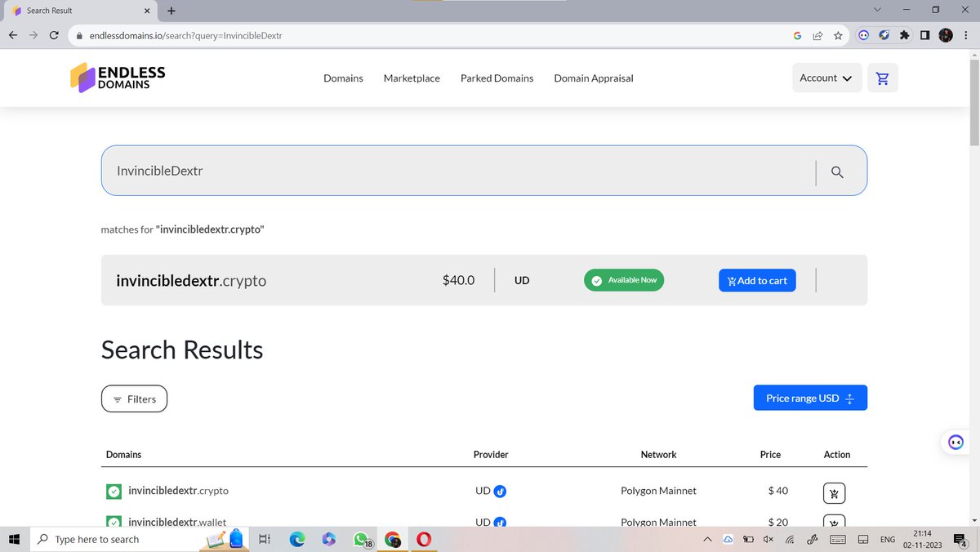Screen dimensions: 980x552
Task: Open the taskbar volume control
Action: tap(768, 539)
